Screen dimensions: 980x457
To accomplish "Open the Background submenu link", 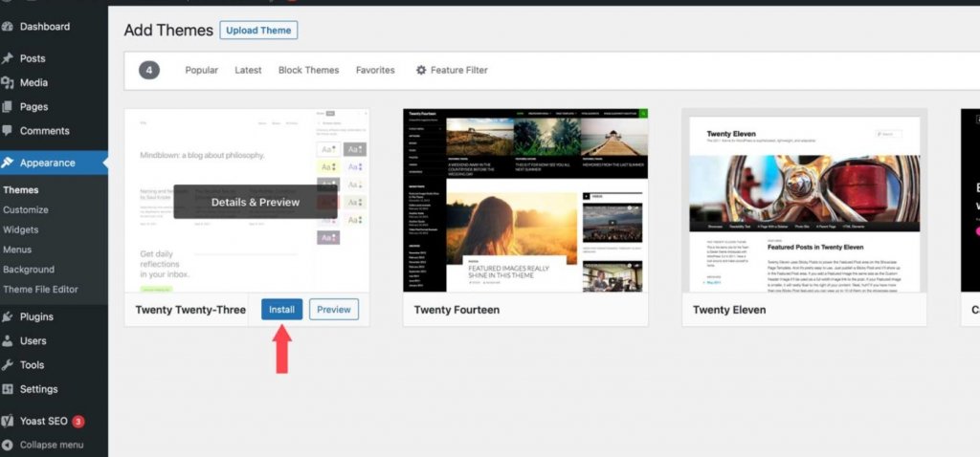I will 29,270.
